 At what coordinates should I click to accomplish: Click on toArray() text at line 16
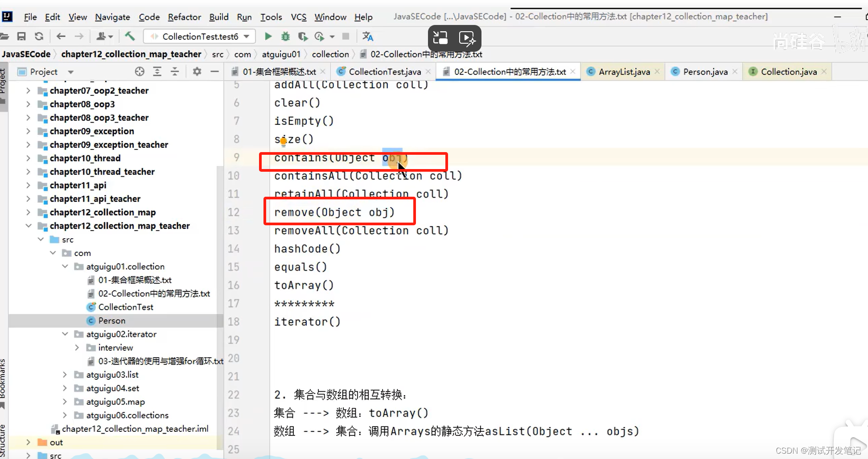(304, 285)
